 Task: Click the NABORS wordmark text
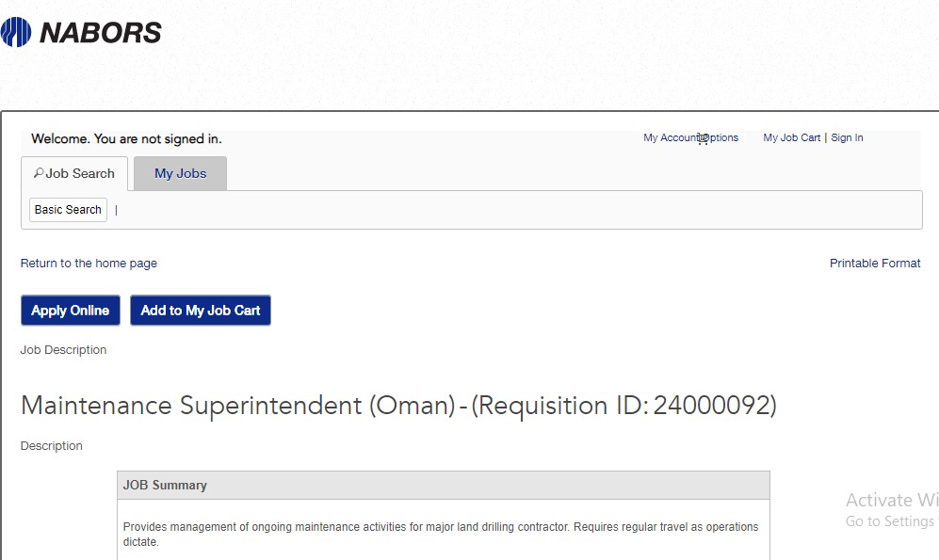101,32
